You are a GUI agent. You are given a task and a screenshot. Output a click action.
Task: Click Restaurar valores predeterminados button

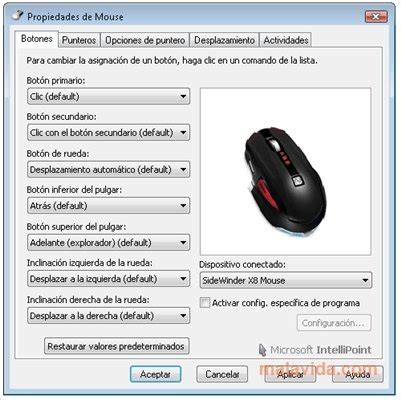coord(116,346)
